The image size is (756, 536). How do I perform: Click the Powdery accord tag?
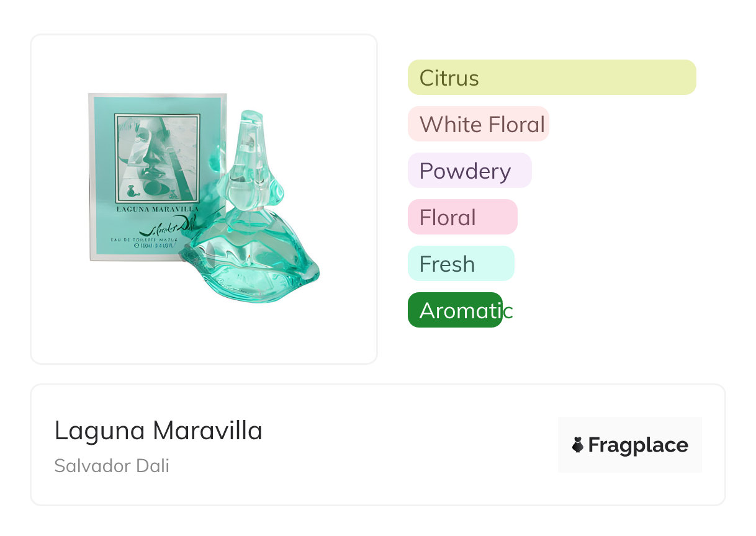[469, 171]
